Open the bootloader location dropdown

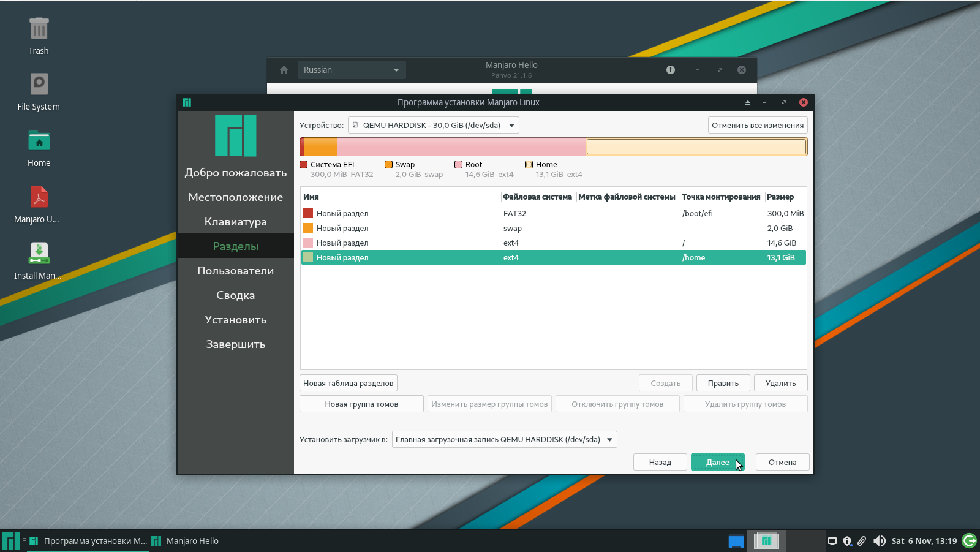[x=504, y=439]
